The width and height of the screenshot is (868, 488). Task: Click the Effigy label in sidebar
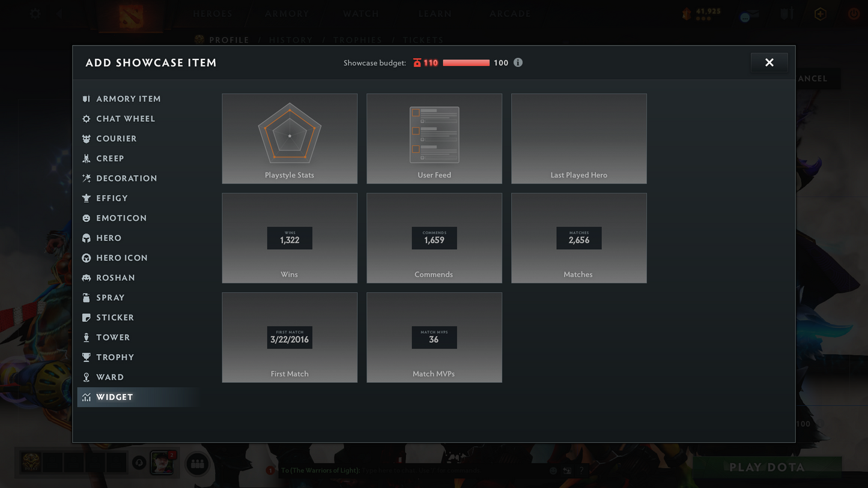pos(112,198)
